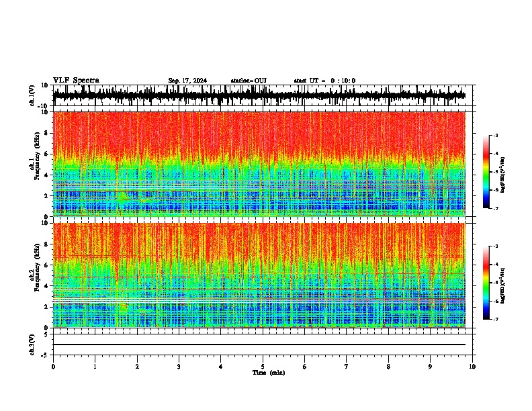Click ch.1 colorbar PSD unit label
The height and width of the screenshot is (411, 532).
click(x=503, y=175)
